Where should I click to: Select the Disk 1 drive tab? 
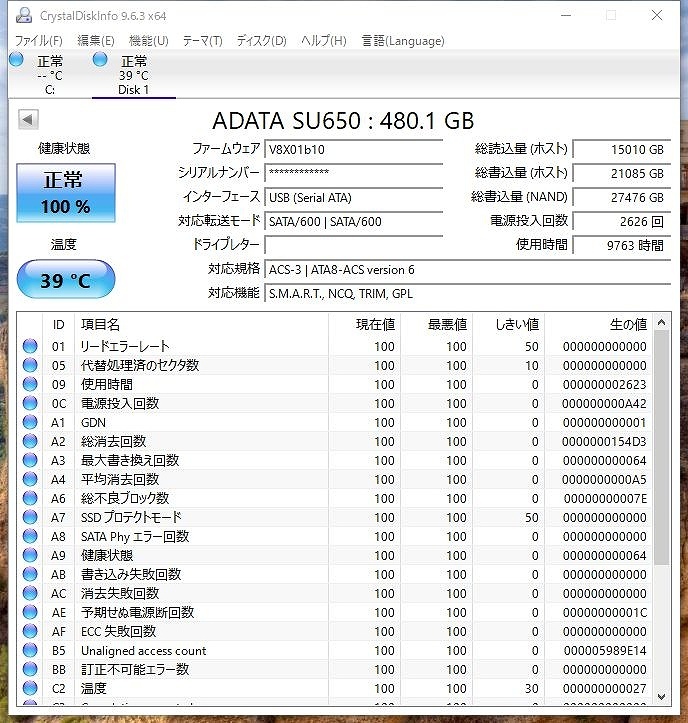[134, 75]
